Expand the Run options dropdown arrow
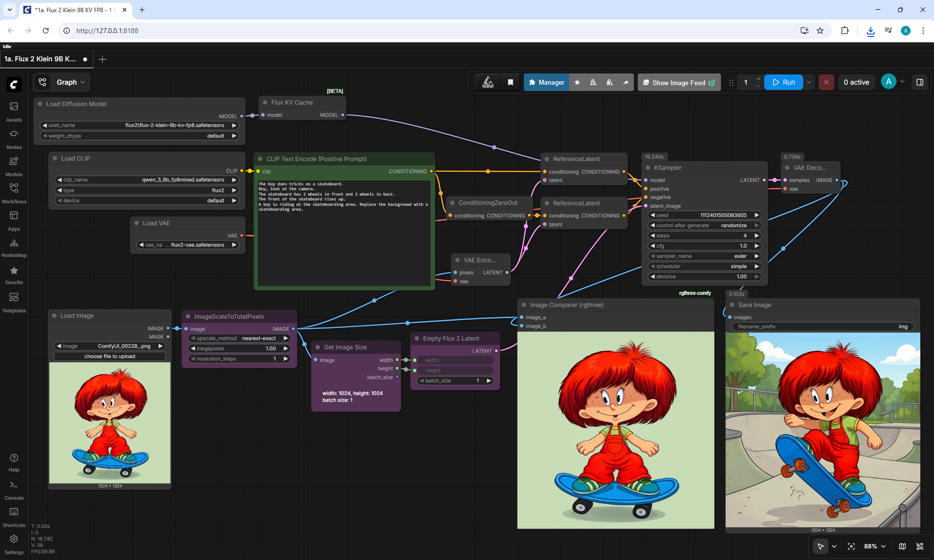Viewport: 934px width, 560px height. [809, 82]
